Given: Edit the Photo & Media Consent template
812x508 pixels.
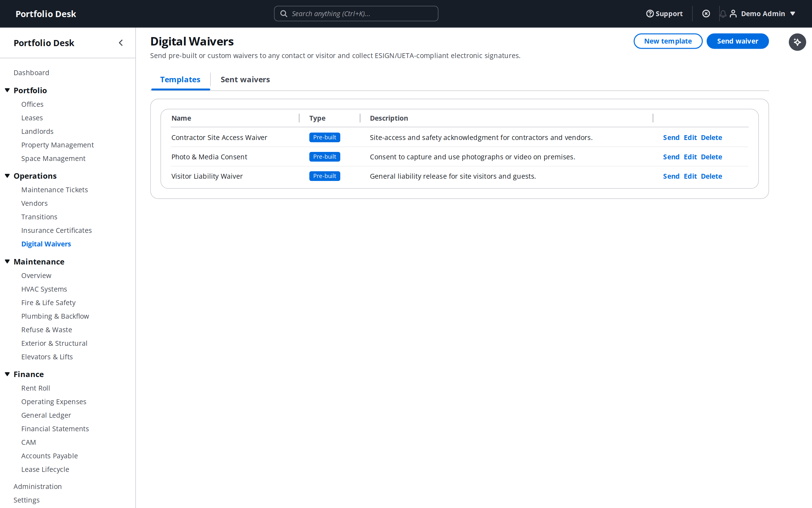Looking at the screenshot, I should click(x=690, y=157).
